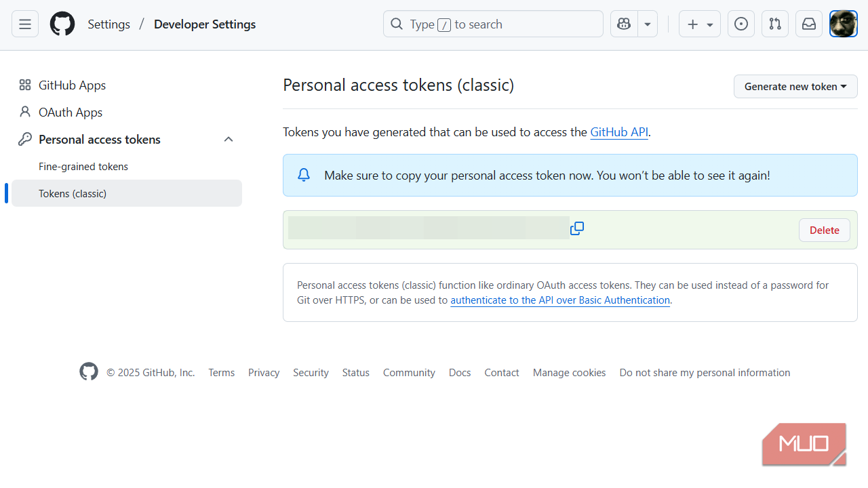Open the Terms footer link
Image resolution: width=868 pixels, height=488 pixels.
(222, 373)
